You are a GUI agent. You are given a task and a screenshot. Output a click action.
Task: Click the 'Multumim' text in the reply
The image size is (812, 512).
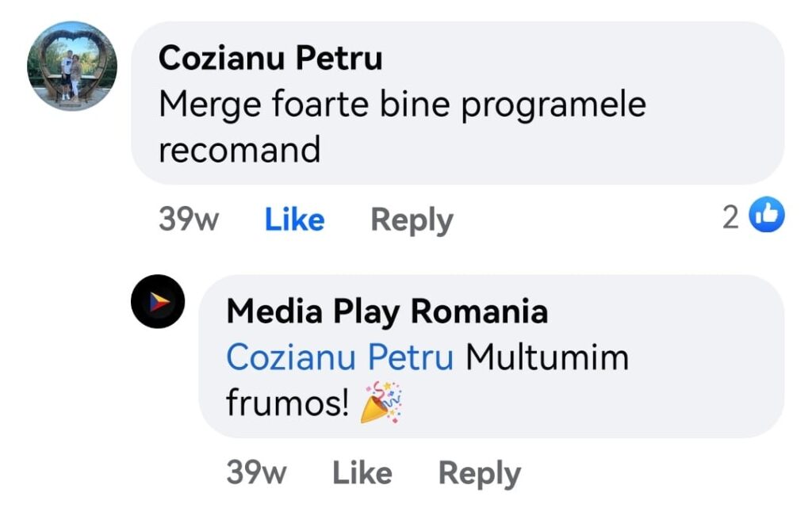(547, 357)
